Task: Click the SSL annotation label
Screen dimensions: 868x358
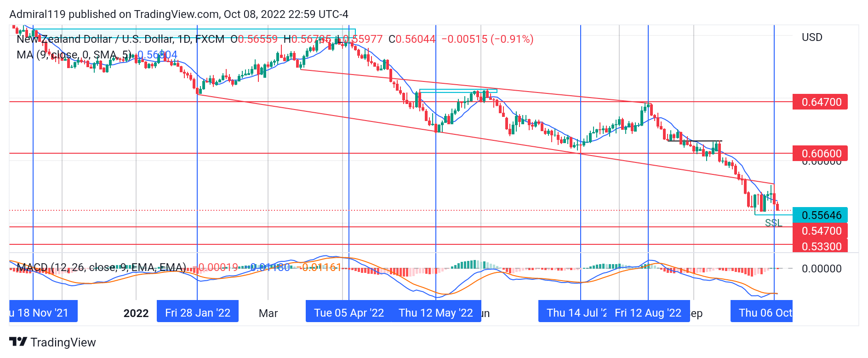Action: pyautogui.click(x=773, y=223)
